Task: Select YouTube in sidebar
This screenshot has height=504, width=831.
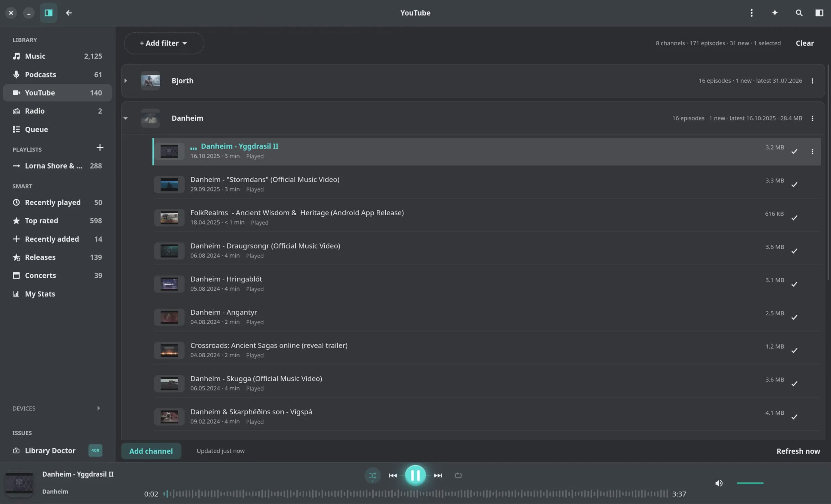Action: [x=57, y=93]
